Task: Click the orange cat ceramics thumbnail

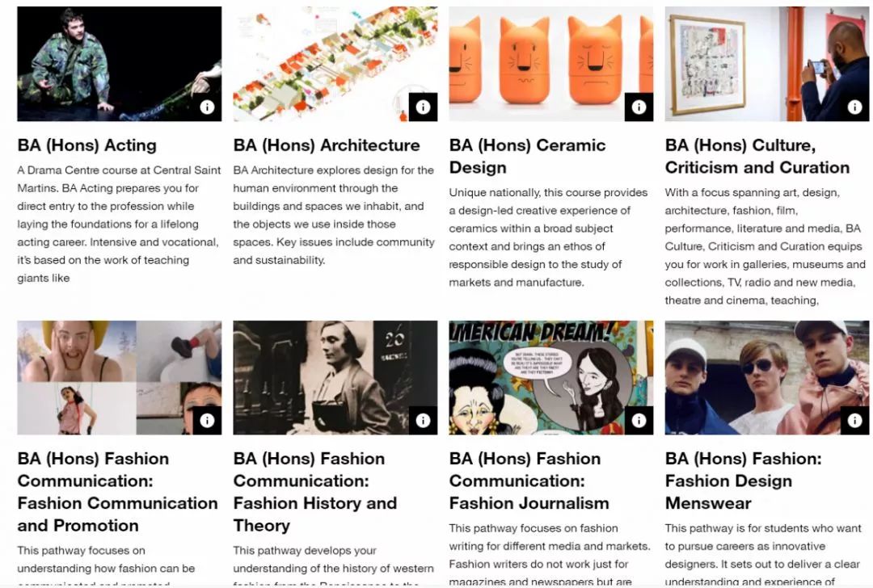Action: 551,64
